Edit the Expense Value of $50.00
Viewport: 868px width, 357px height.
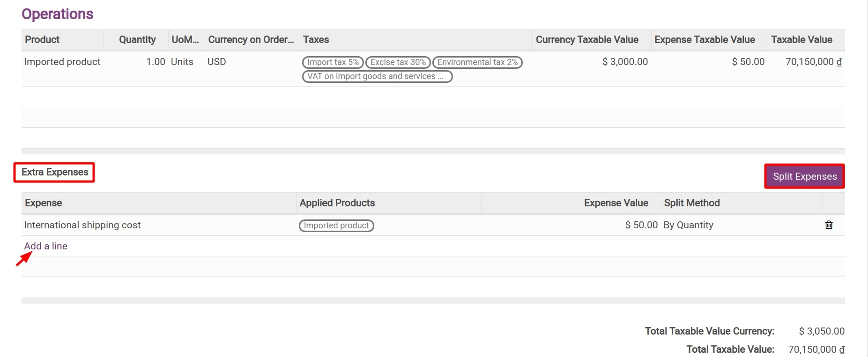click(x=641, y=225)
